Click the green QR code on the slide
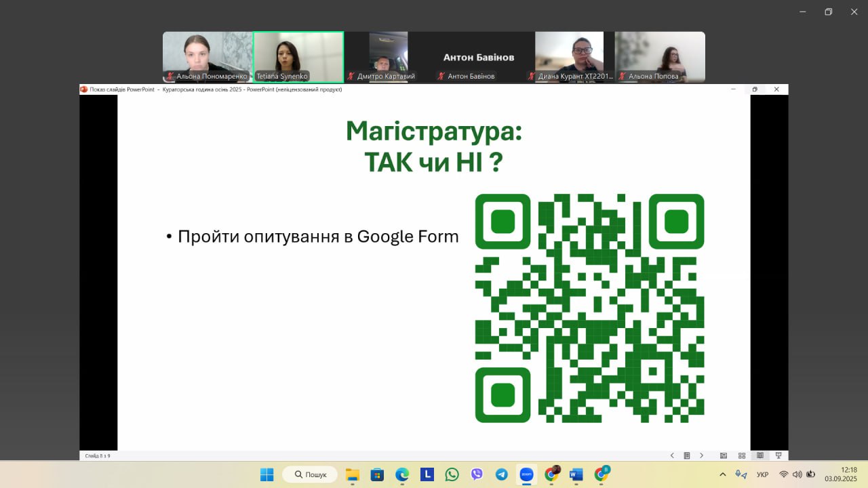This screenshot has height=488, width=868. 589,308
